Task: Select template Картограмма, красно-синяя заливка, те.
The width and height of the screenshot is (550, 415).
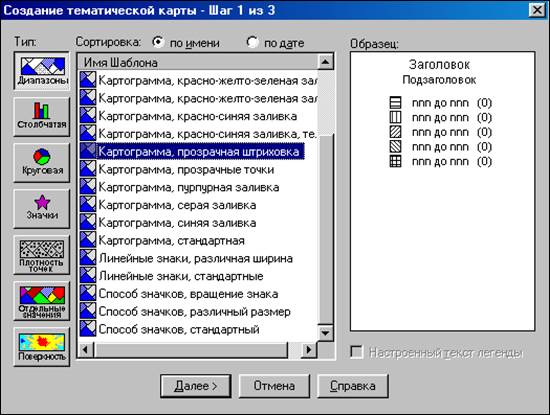Action: pos(207,134)
